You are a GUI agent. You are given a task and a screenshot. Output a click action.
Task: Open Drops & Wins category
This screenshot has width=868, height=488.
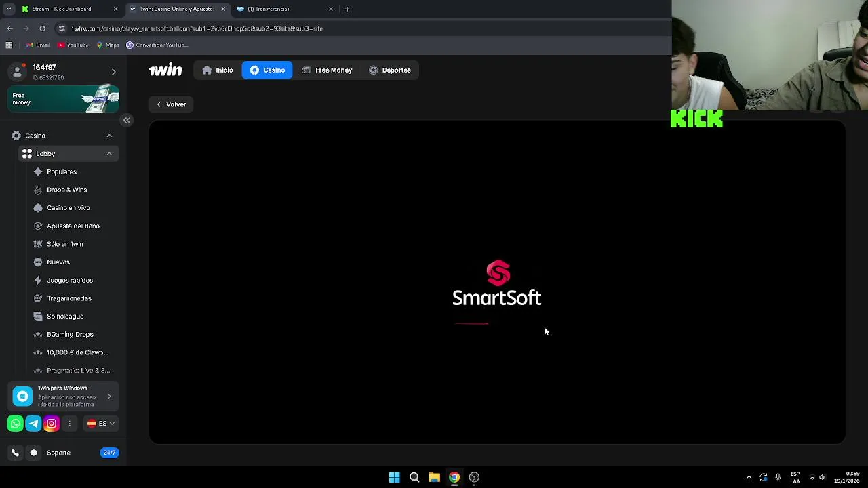(x=66, y=190)
